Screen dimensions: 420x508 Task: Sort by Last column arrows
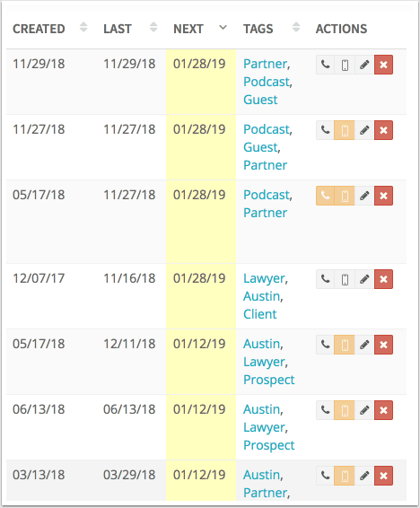[153, 27]
